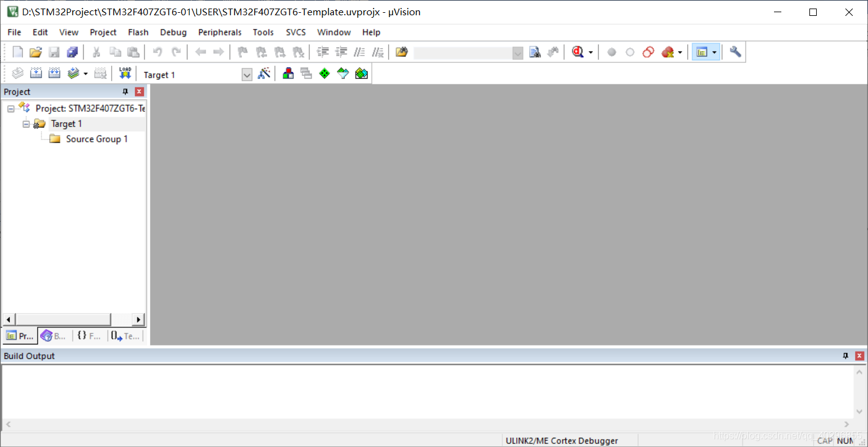Click the Comment selection icon
The image size is (868, 447).
pos(360,52)
